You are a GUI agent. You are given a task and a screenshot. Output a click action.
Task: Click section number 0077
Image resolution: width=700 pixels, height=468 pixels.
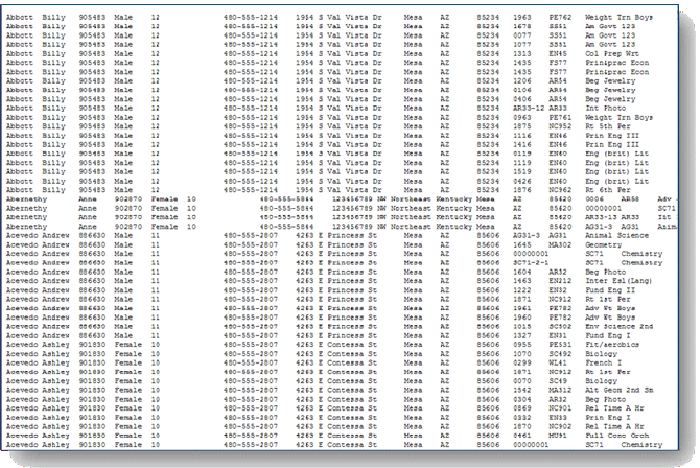tap(522, 35)
